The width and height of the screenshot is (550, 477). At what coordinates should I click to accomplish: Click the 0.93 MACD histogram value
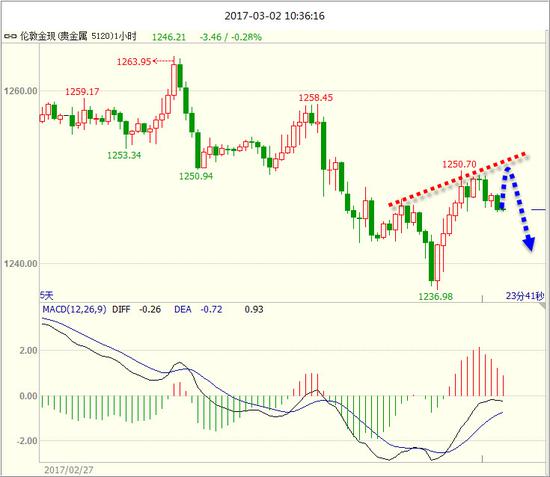point(254,309)
